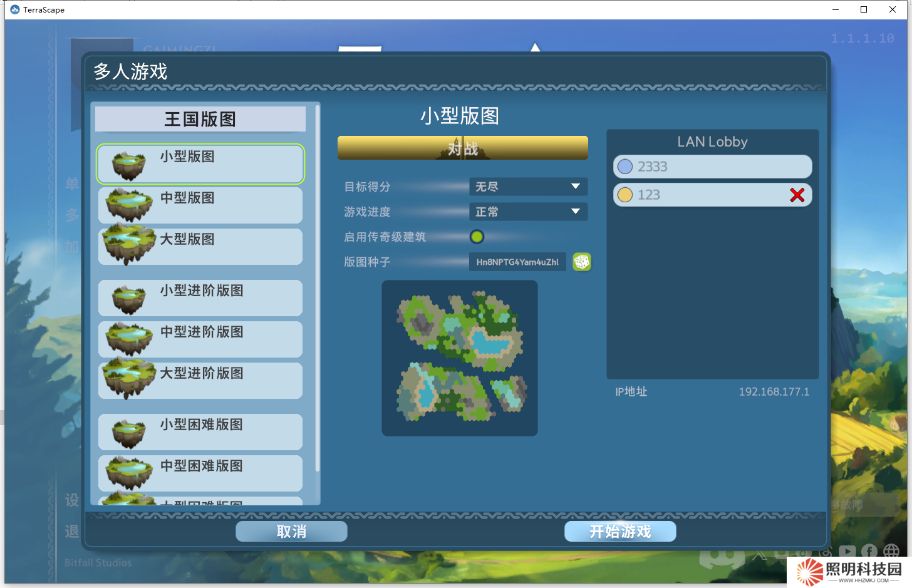Screen dimensions: 912x588
Task: Toggle the 启用传奇级建筑 switch
Action: click(477, 237)
